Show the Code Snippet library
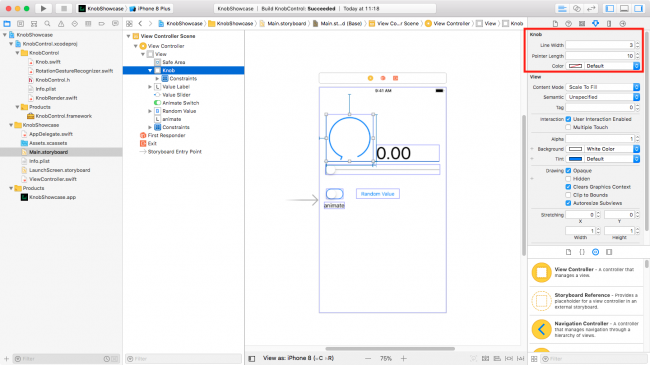Screen dimensions: 650x365 coord(582,252)
